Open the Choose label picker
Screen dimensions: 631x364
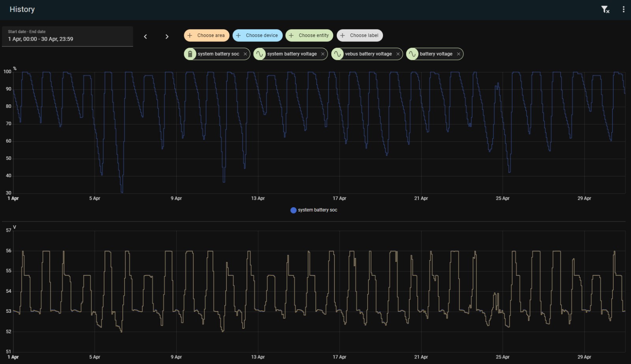coord(360,35)
